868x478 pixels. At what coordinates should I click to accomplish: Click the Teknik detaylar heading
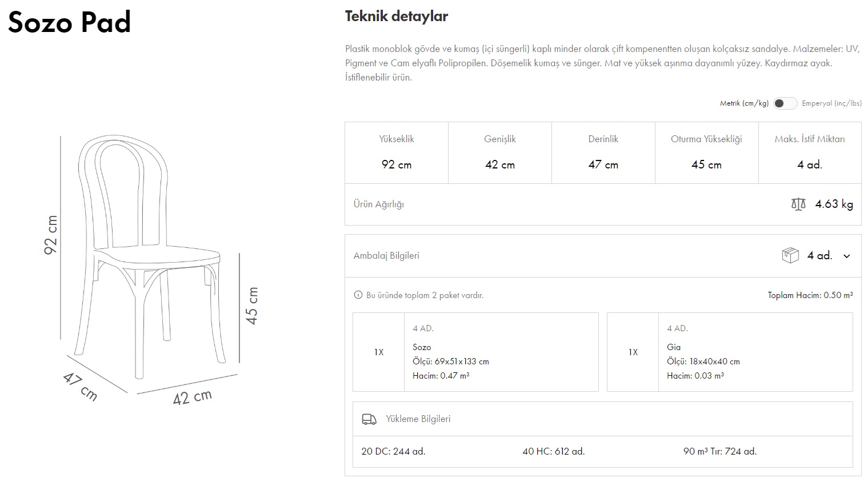(x=396, y=16)
